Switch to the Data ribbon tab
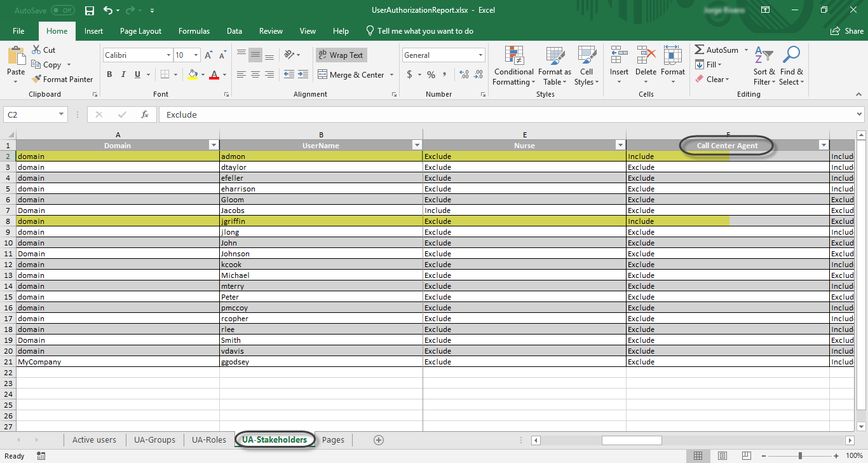The image size is (868, 463). pos(234,31)
